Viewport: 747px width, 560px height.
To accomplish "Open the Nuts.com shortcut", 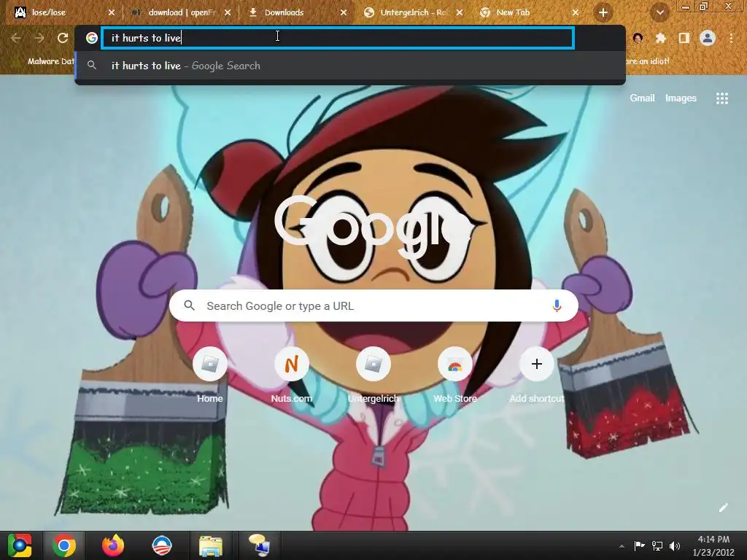I will tap(292, 376).
